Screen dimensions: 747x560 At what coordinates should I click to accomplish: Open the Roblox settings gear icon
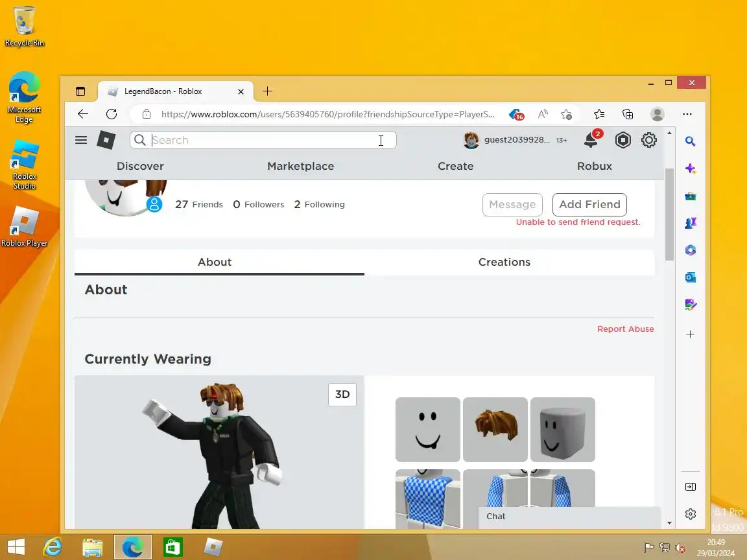click(648, 140)
